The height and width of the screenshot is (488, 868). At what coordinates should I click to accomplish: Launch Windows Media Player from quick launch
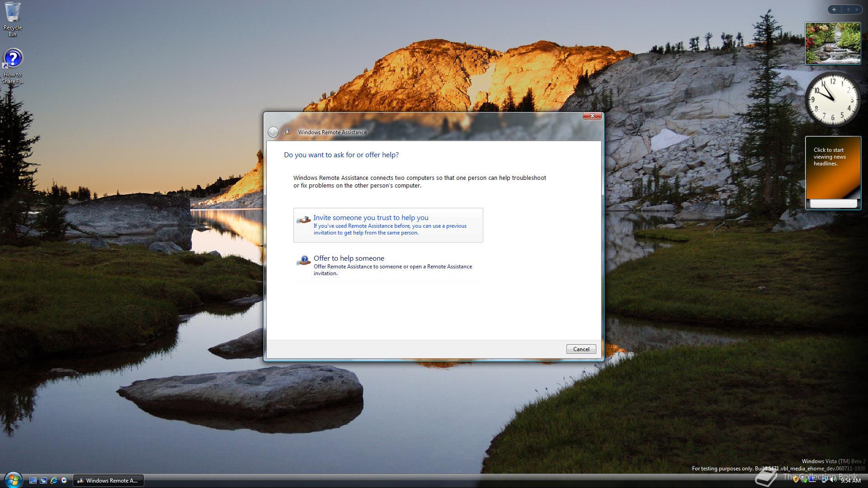[x=64, y=481]
